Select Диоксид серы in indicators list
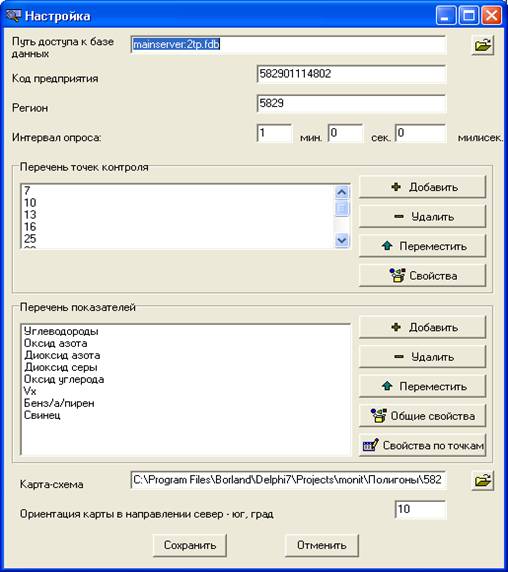The height and width of the screenshot is (572, 508). 61,367
